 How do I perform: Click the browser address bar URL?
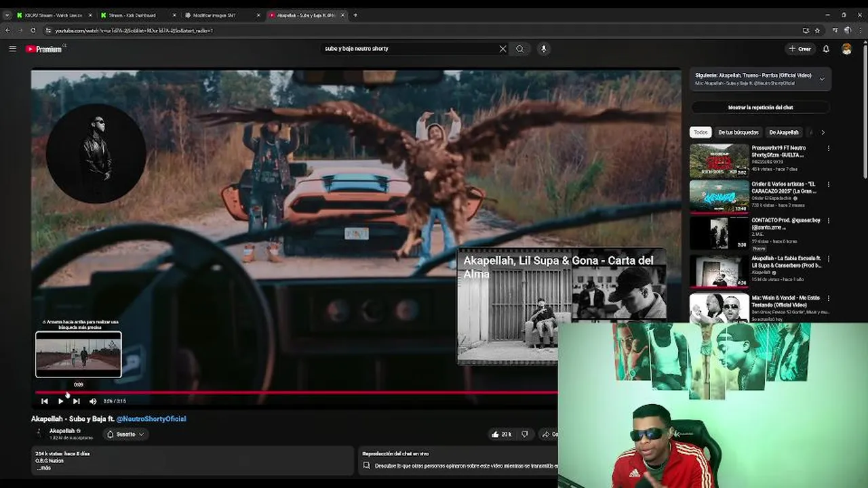pyautogui.click(x=134, y=30)
